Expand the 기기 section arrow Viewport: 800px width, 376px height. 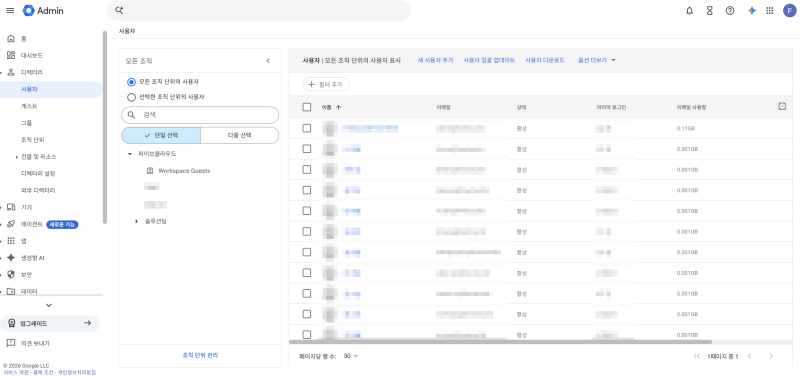pyautogui.click(x=2, y=207)
